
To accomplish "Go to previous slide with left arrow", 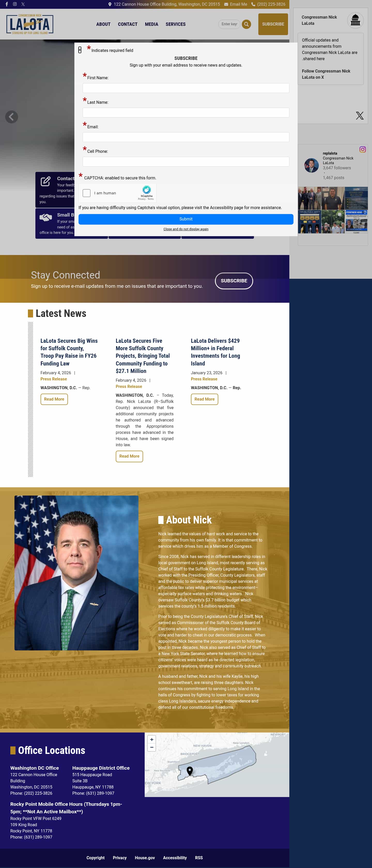I will 11,117.
